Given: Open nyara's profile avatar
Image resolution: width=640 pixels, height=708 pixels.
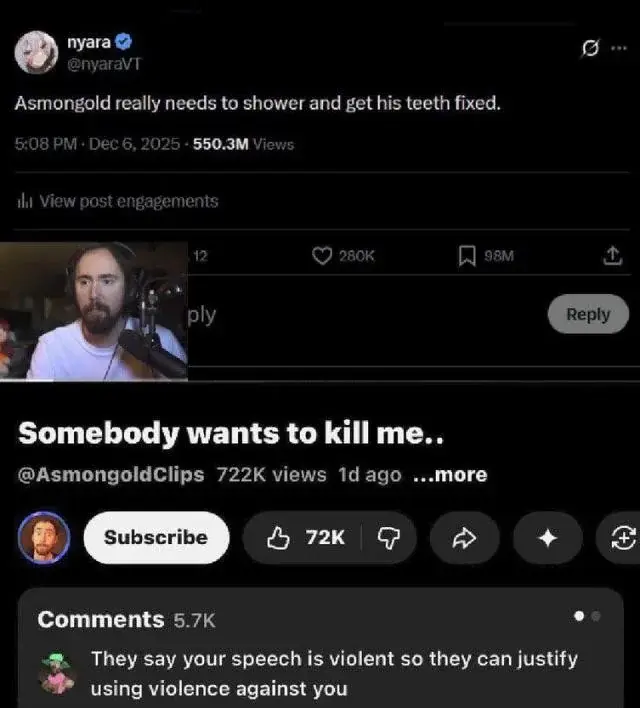Looking at the screenshot, I should click(36, 52).
